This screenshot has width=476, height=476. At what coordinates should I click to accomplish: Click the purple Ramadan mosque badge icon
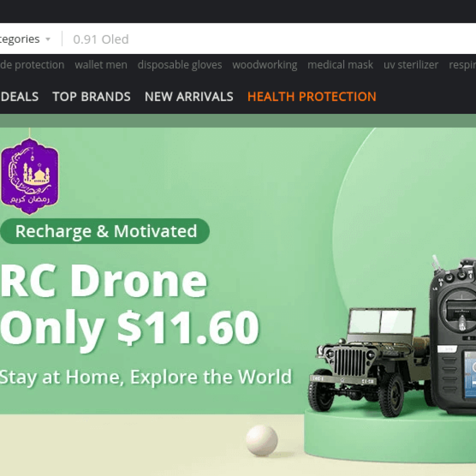30,176
